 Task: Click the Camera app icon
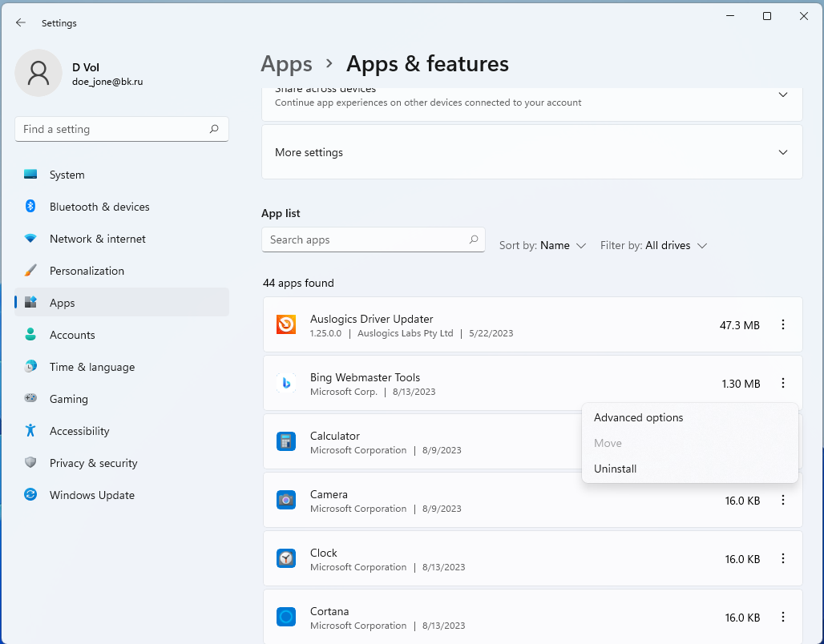[286, 500]
